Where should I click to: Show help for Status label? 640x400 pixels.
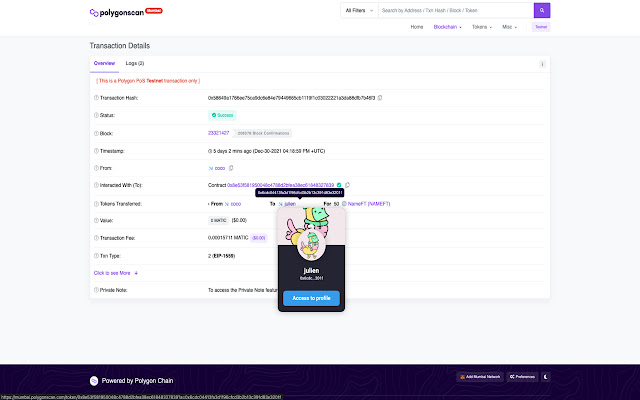point(96,115)
